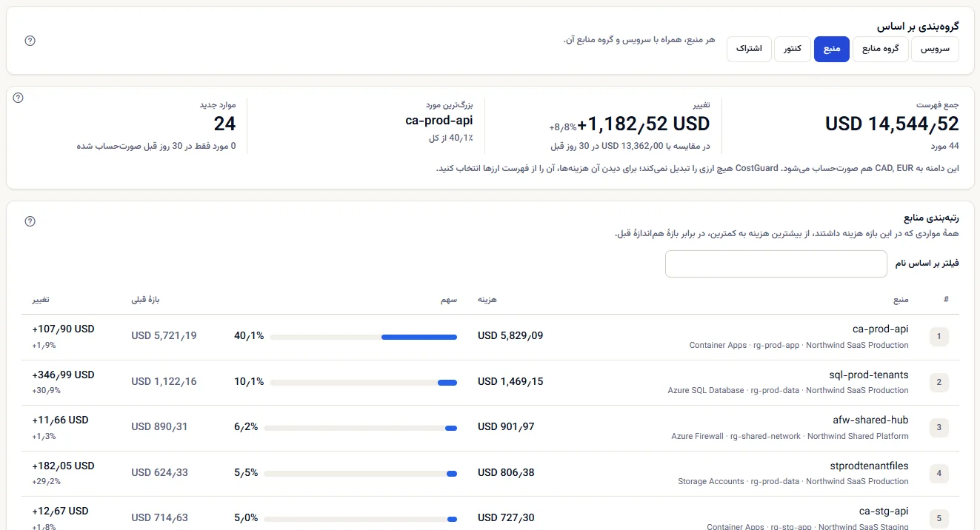Focus the فیلتر بر اساس نام input
This screenshot has width=980, height=530.
tap(776, 264)
